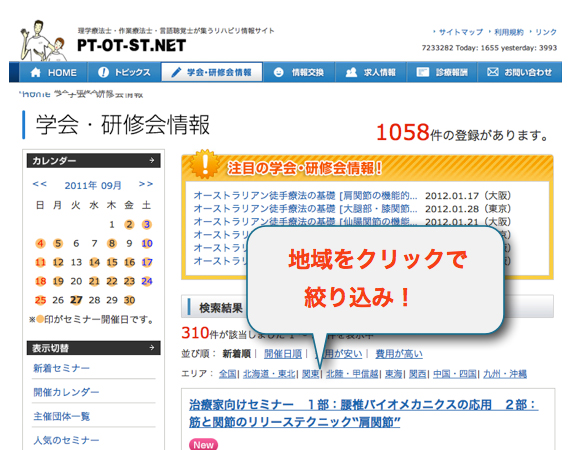Open トピックス via its exclamation icon
Screen dimensions: 575x450
coord(103,72)
